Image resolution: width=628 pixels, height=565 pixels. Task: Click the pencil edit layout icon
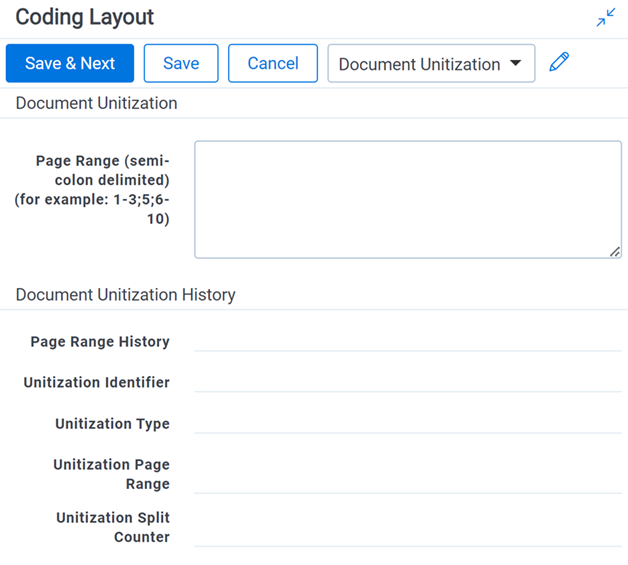[x=559, y=62]
